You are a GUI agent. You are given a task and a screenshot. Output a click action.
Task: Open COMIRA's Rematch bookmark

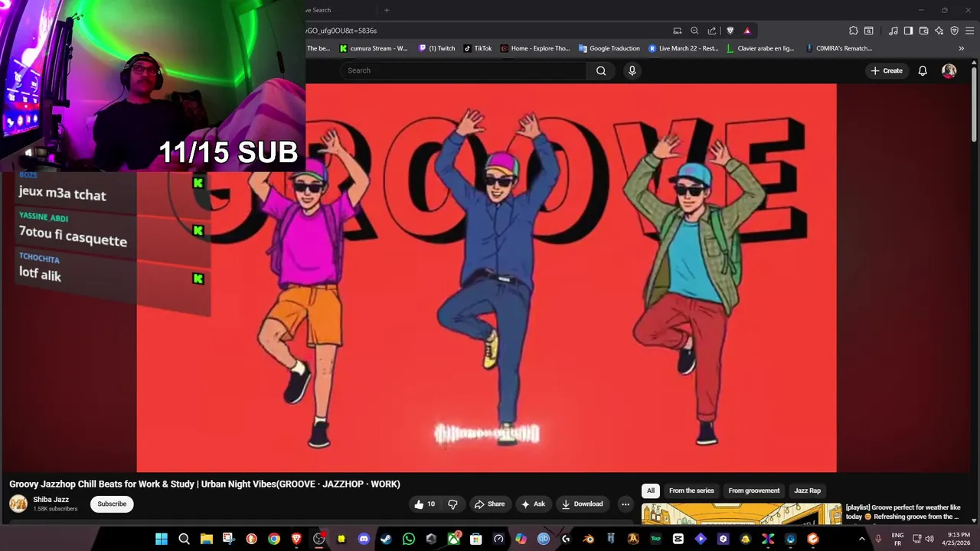(839, 48)
